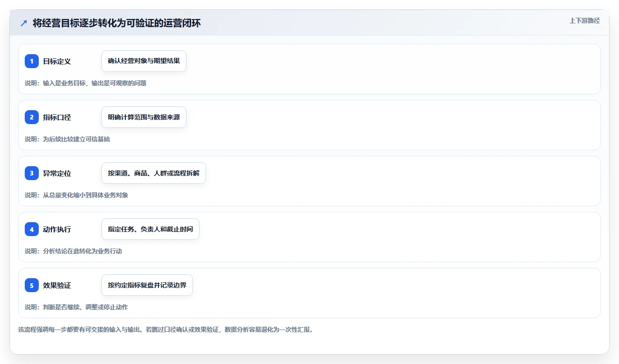Click the step 1 number badge

(x=32, y=61)
